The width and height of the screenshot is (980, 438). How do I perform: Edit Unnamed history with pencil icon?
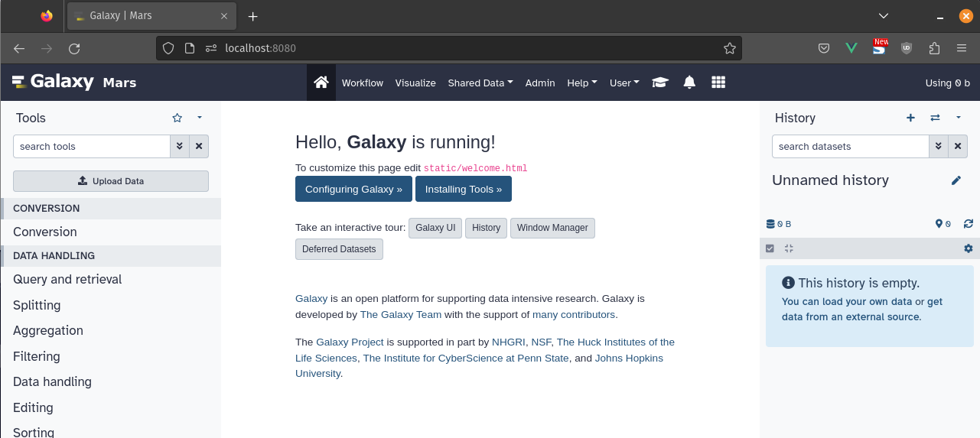point(956,180)
